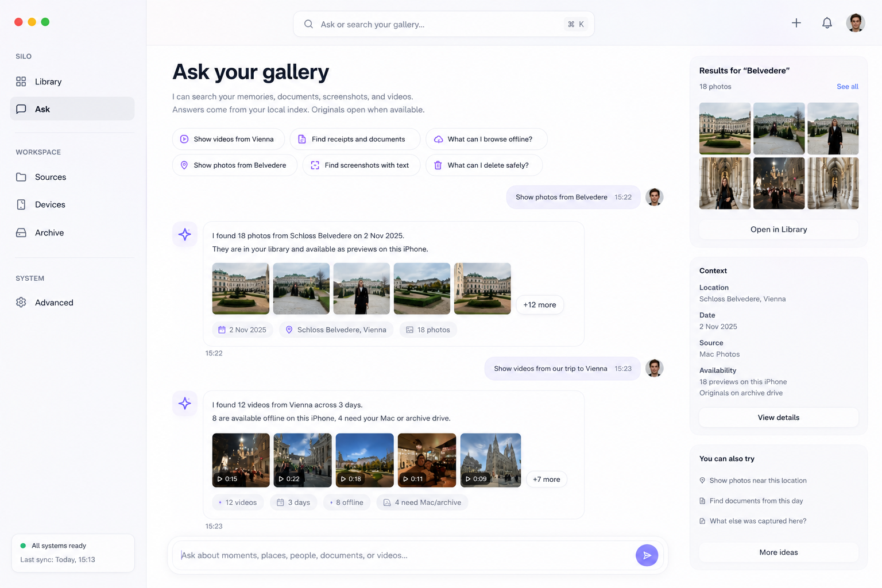Image resolution: width=882 pixels, height=588 pixels.
Task: Click the Sources folder icon in the sidebar
Action: click(21, 177)
